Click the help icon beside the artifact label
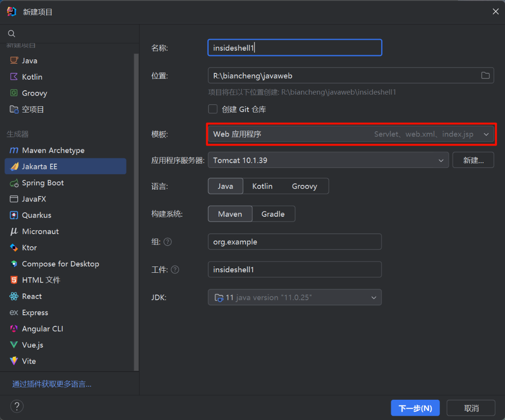The width and height of the screenshot is (505, 420). 175,270
